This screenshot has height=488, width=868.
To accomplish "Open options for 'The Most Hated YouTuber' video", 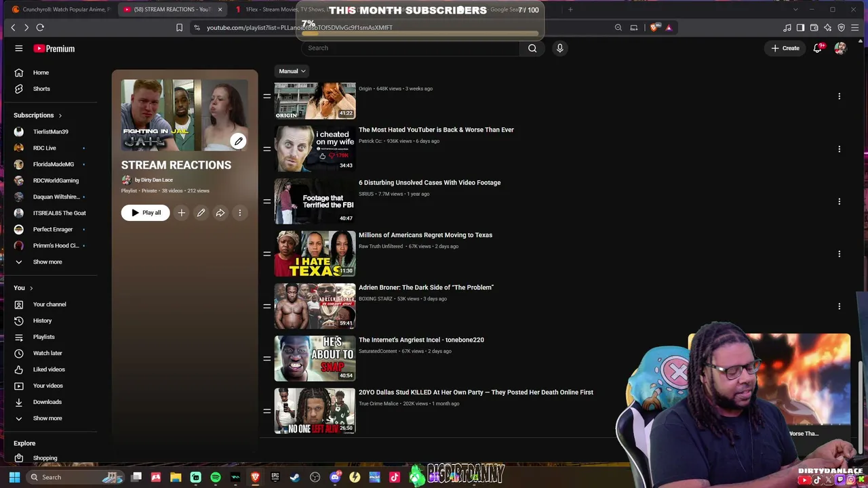I will (x=839, y=149).
